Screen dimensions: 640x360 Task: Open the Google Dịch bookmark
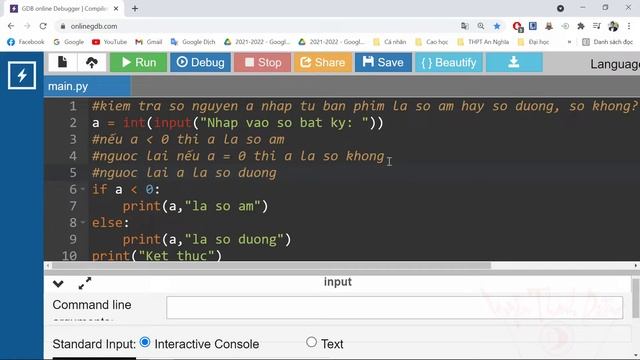193,42
